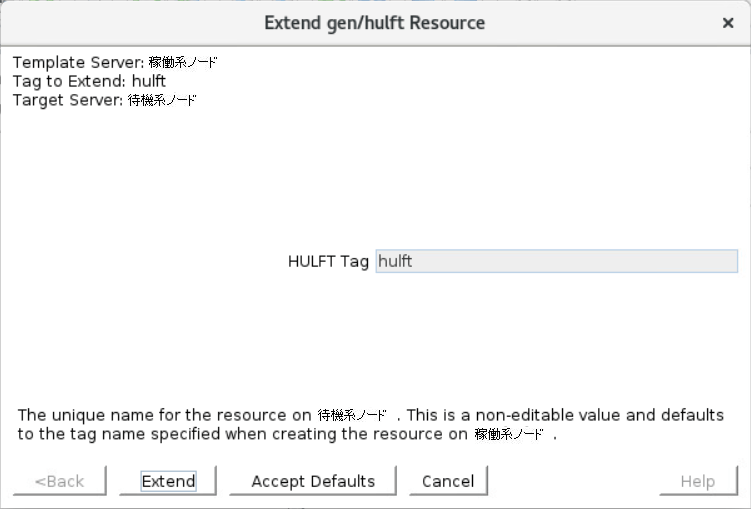Click the 'Target Server' text line

(x=105, y=100)
